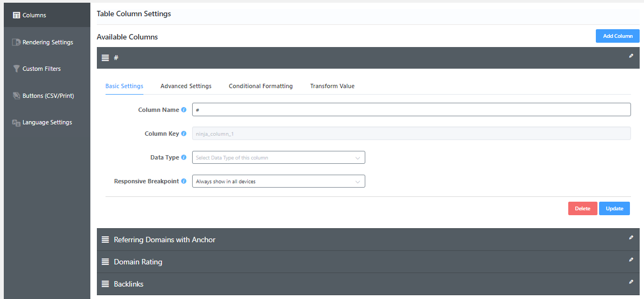The height and width of the screenshot is (299, 644).
Task: Open the Data Type dropdown
Action: (279, 157)
